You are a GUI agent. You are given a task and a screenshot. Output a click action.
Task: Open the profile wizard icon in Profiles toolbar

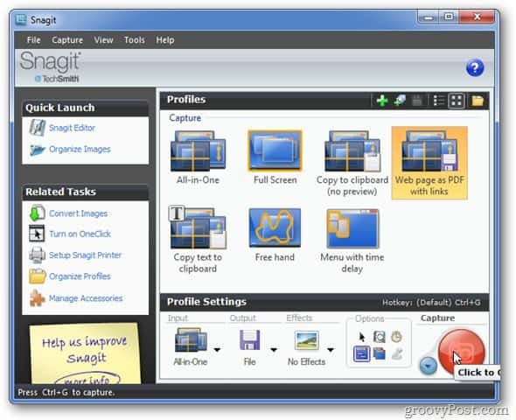(400, 101)
